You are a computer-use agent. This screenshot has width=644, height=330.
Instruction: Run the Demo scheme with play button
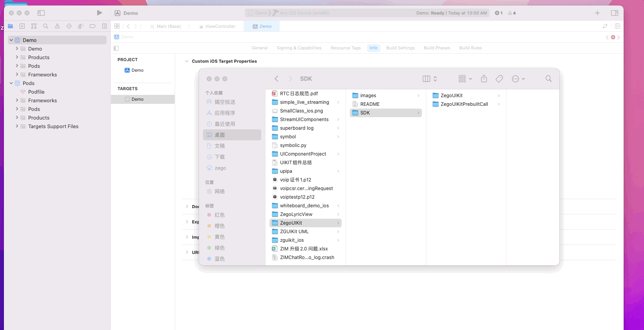coord(99,13)
